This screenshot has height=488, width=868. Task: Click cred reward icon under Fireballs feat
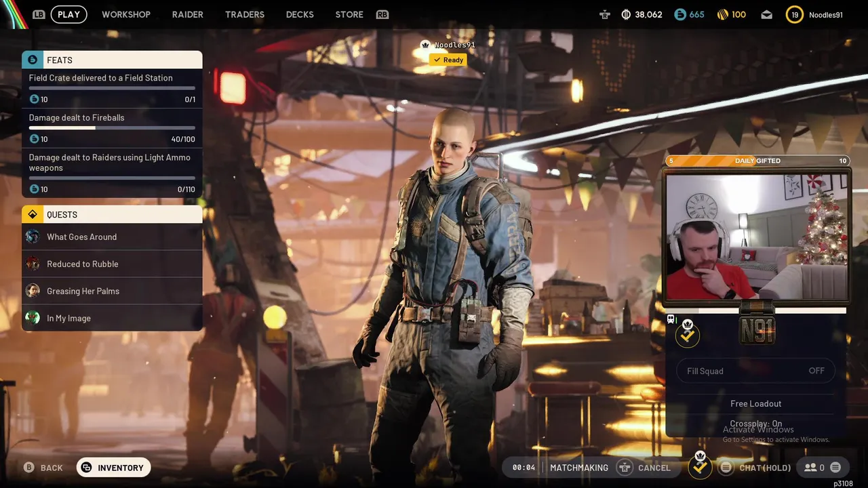click(x=35, y=139)
